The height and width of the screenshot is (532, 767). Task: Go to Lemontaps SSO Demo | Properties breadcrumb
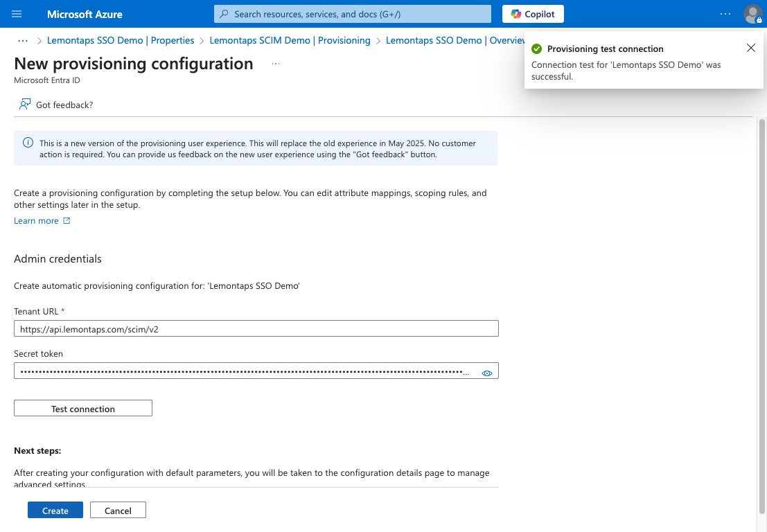(x=121, y=41)
